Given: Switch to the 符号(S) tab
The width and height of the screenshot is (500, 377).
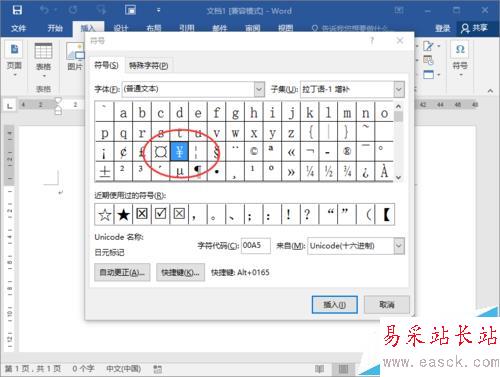Looking at the screenshot, I should pyautogui.click(x=106, y=65).
